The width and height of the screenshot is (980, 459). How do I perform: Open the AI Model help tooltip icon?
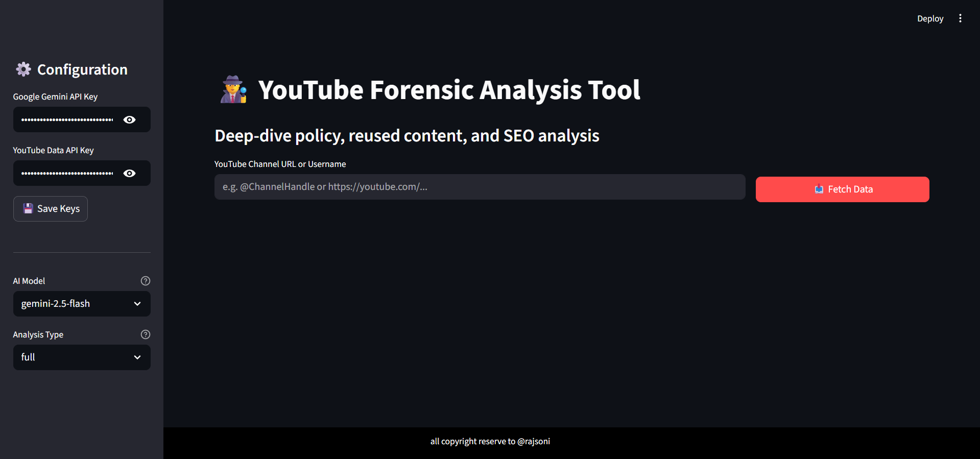pos(146,281)
